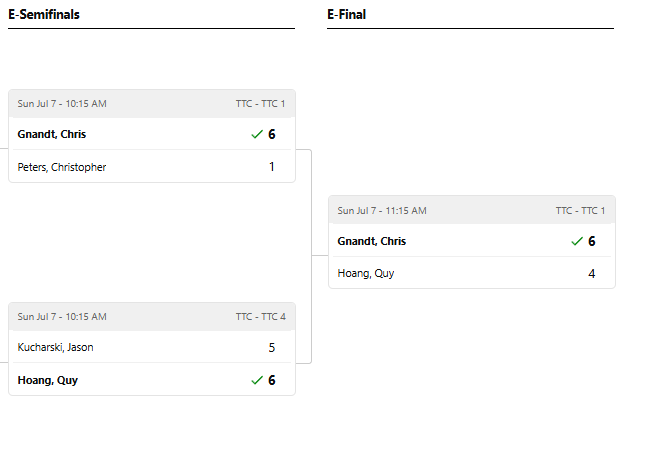
Task: Click the first semifinal's TTC - TTC 1 label
Action: click(x=261, y=103)
